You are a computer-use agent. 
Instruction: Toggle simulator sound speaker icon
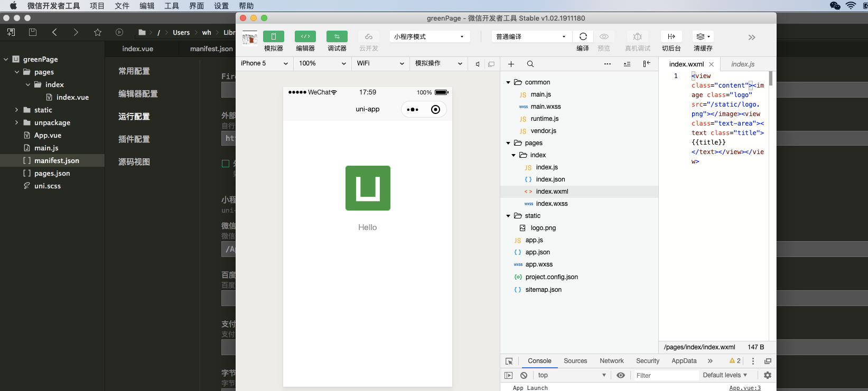(x=477, y=64)
